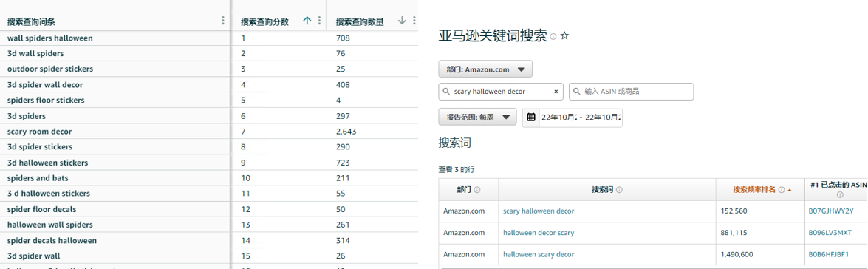Select the row 3d spider wall decor
The image size is (868, 269).
[209, 85]
